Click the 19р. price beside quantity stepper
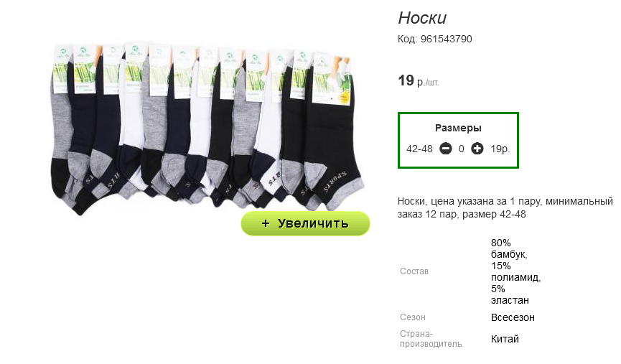This screenshot has width=621, height=364. point(500,149)
